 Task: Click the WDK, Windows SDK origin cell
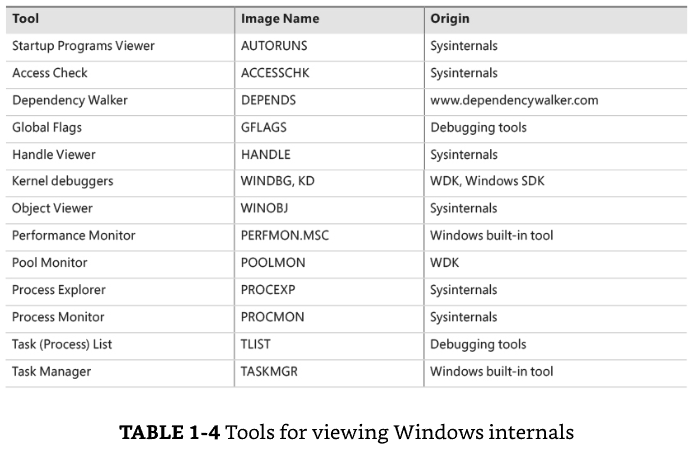coord(487,181)
